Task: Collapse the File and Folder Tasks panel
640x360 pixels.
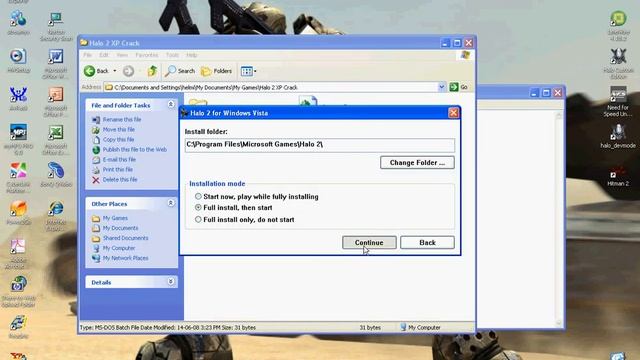Action: click(171, 105)
